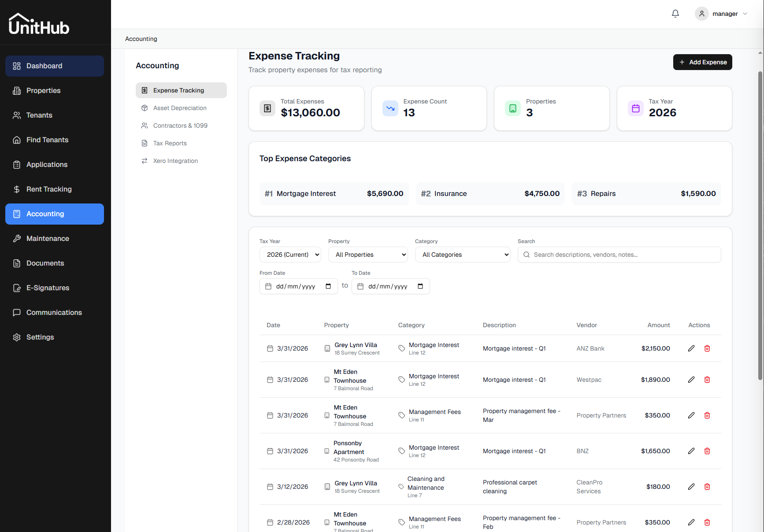Edit the Property management fee - Feb expense
The image size is (764, 532).
(x=691, y=522)
